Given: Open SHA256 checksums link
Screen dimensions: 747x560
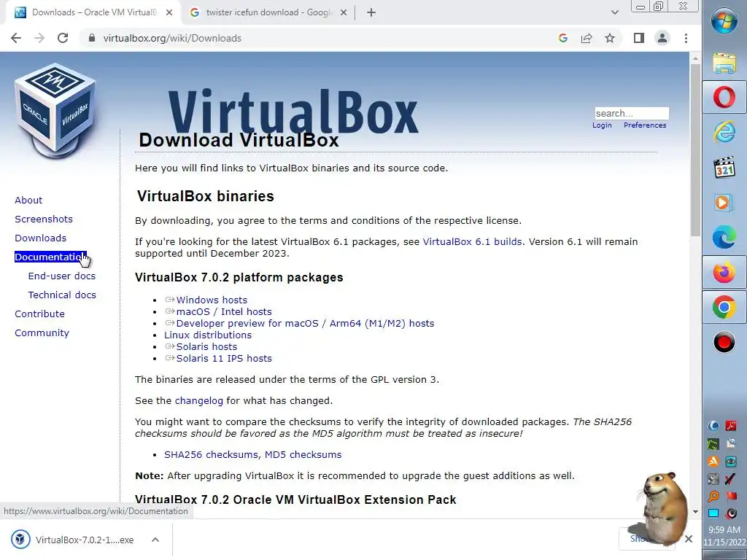Looking at the screenshot, I should point(211,455).
